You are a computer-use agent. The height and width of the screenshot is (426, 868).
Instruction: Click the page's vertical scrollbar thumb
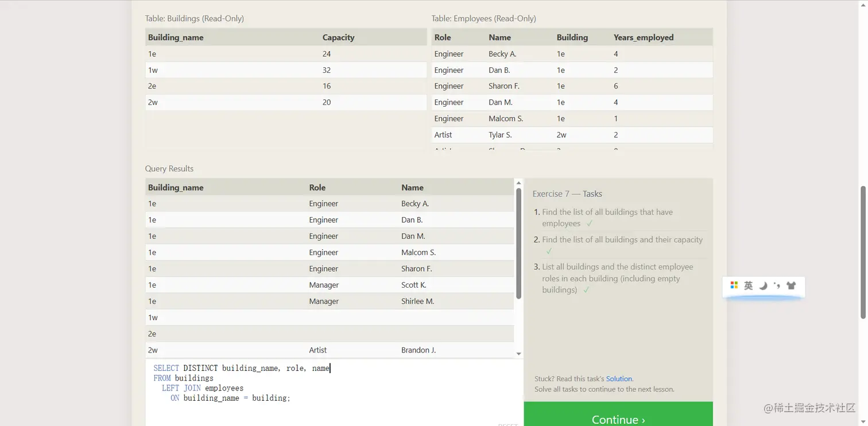coord(862,252)
